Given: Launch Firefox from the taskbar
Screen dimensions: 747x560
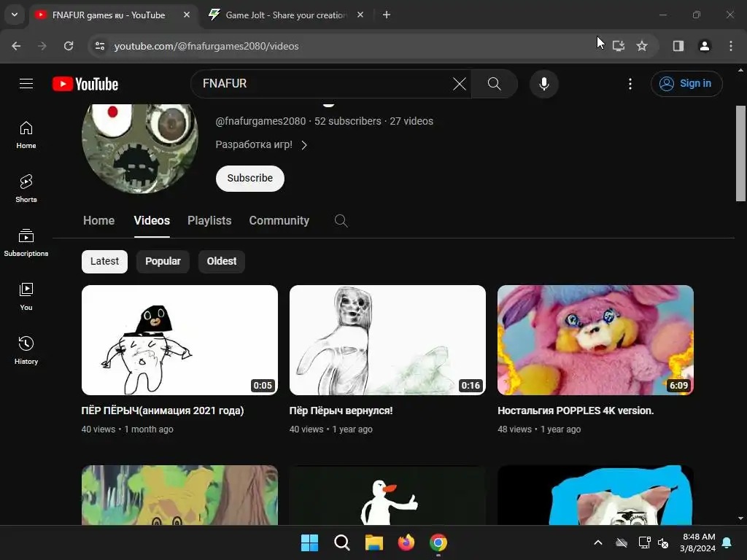Looking at the screenshot, I should coord(406,542).
